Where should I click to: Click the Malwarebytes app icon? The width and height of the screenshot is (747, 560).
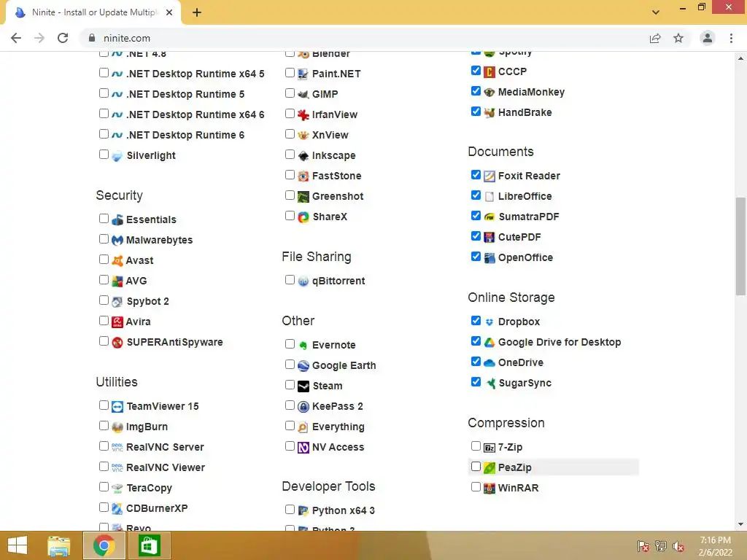tap(117, 240)
